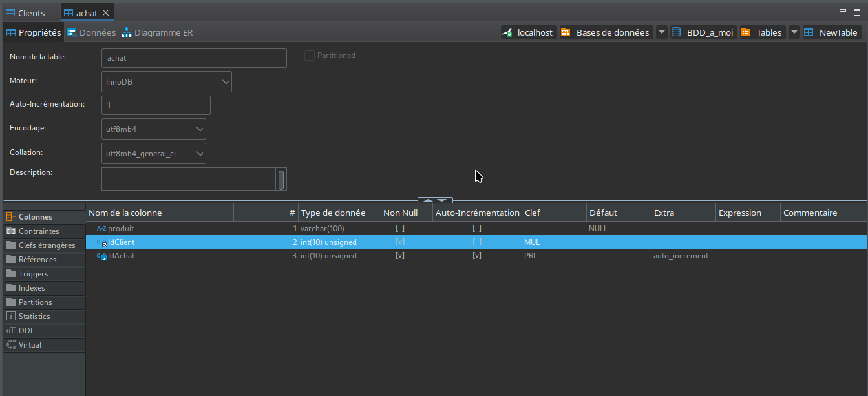868x396 pixels.
Task: Click the Nom de la table field
Action: coord(194,58)
